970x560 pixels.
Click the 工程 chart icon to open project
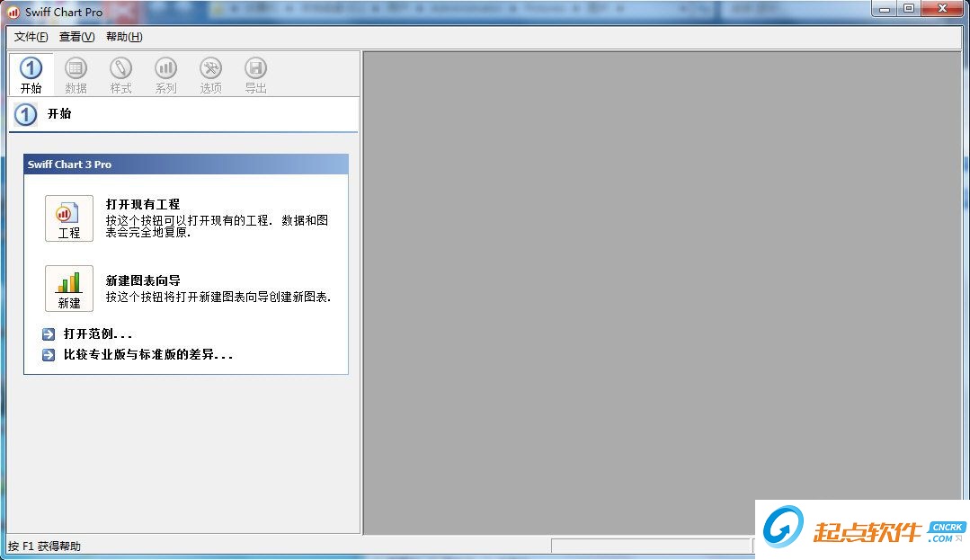[x=68, y=218]
